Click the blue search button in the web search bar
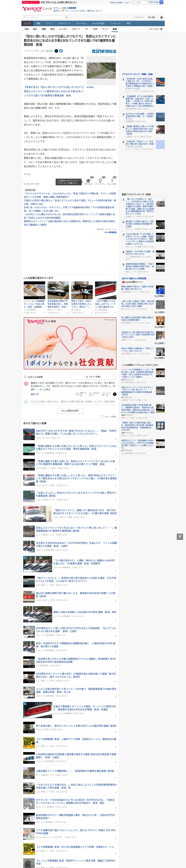 point(161,2)
